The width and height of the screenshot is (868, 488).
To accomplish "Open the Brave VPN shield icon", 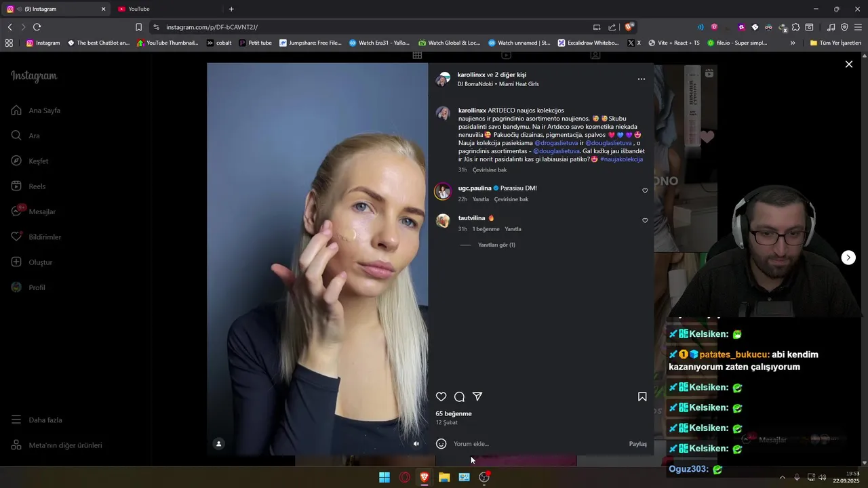I will tap(844, 27).
